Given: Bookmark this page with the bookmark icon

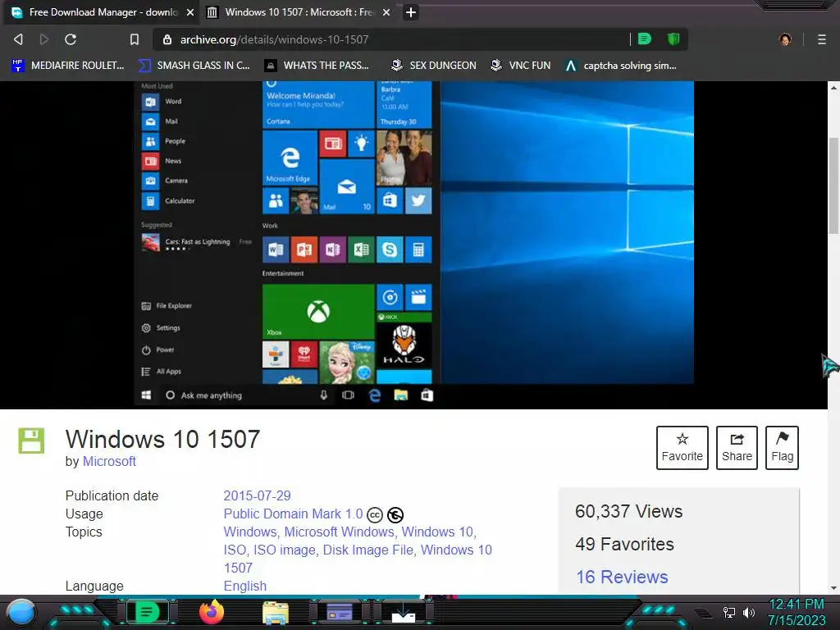Looking at the screenshot, I should coord(135,39).
